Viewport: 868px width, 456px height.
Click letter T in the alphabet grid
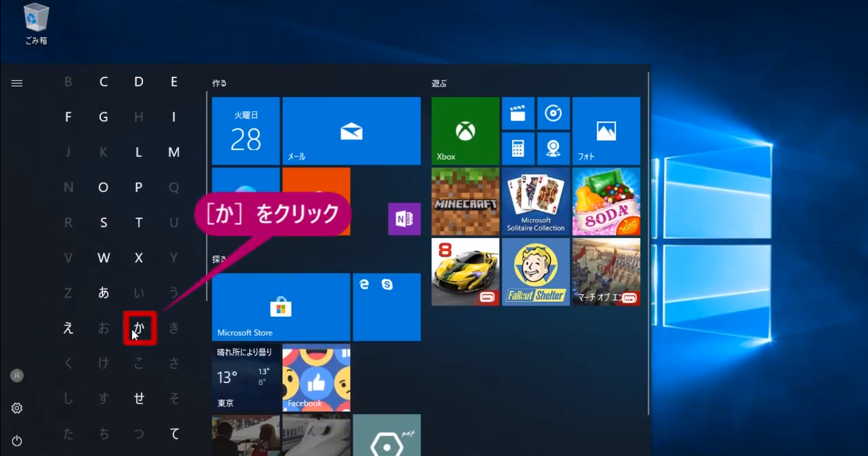tap(139, 223)
